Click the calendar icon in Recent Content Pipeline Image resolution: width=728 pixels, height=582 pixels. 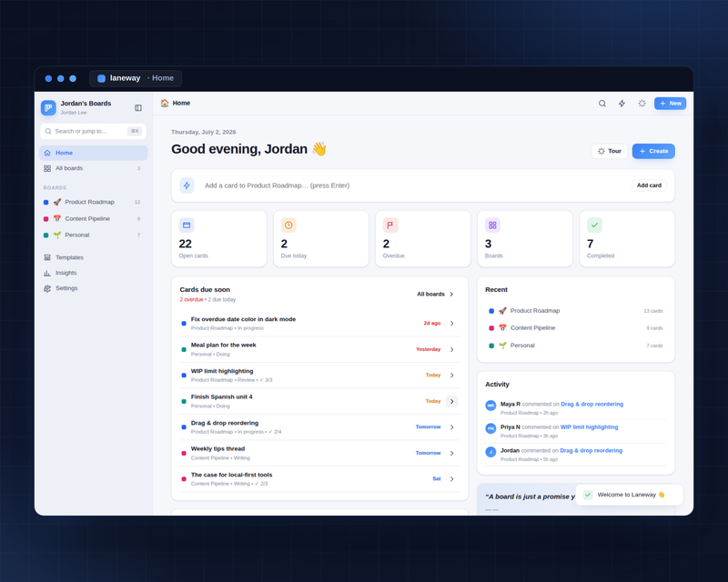(x=502, y=328)
